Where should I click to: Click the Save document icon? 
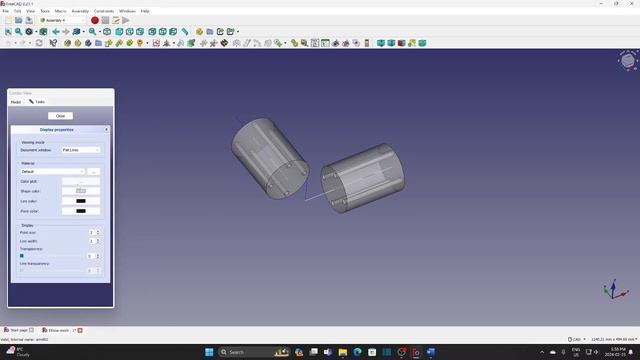(29, 20)
